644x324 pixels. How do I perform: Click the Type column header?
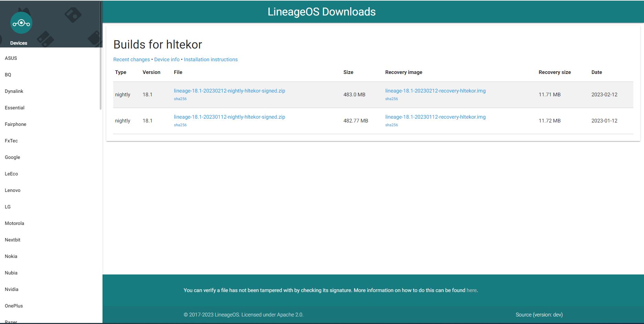tap(121, 72)
